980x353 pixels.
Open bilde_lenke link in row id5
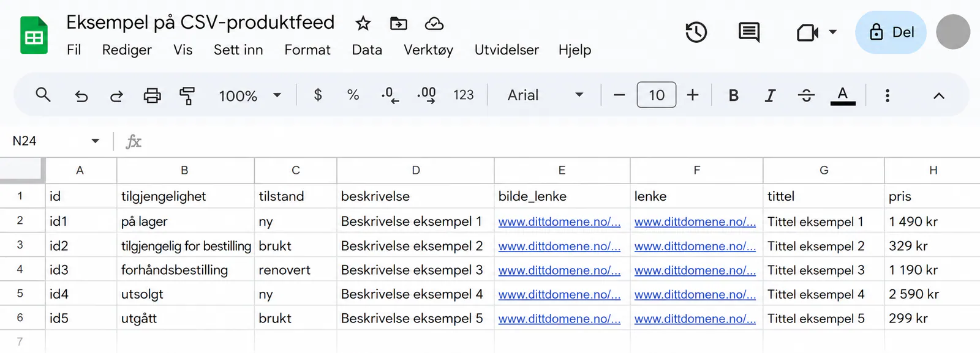click(559, 318)
